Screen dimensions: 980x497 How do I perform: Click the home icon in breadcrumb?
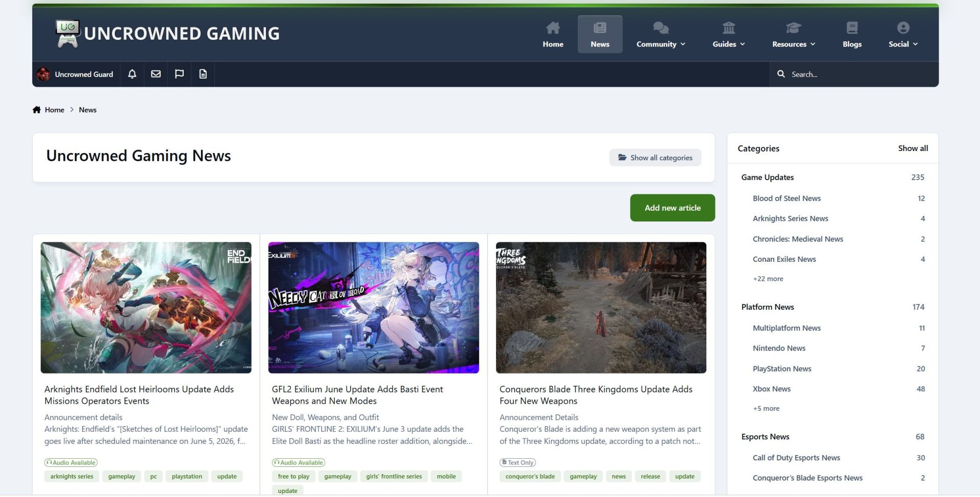37,110
